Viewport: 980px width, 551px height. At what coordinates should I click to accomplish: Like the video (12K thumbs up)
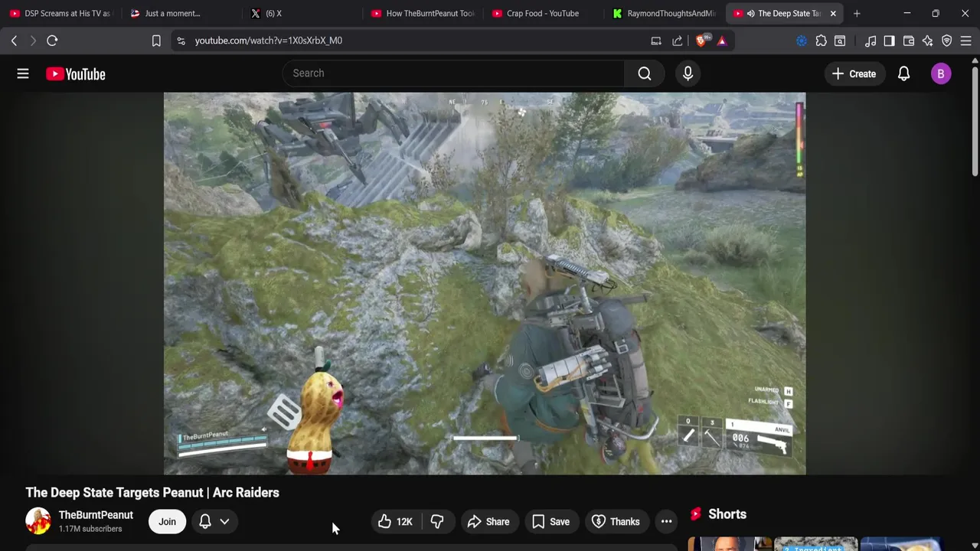pos(395,522)
